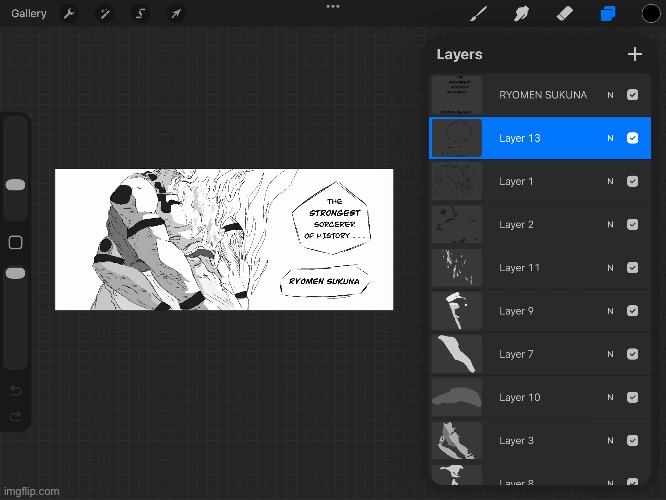Open the Actions wrench menu

(69, 14)
